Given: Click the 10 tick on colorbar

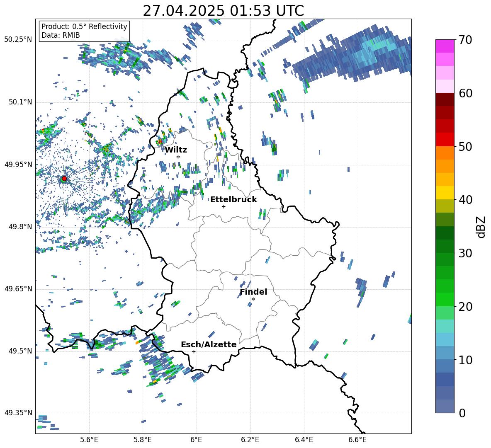Looking at the screenshot, I should pos(465,360).
